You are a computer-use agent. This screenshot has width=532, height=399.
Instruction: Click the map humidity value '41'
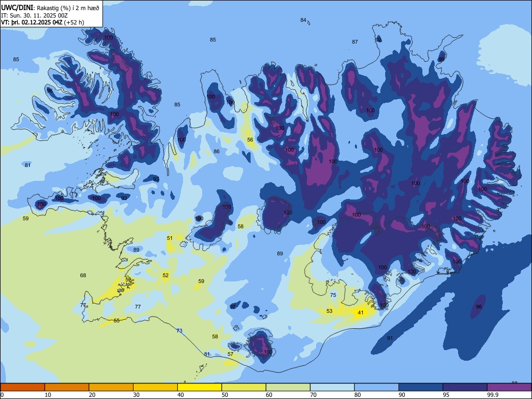coord(360,312)
